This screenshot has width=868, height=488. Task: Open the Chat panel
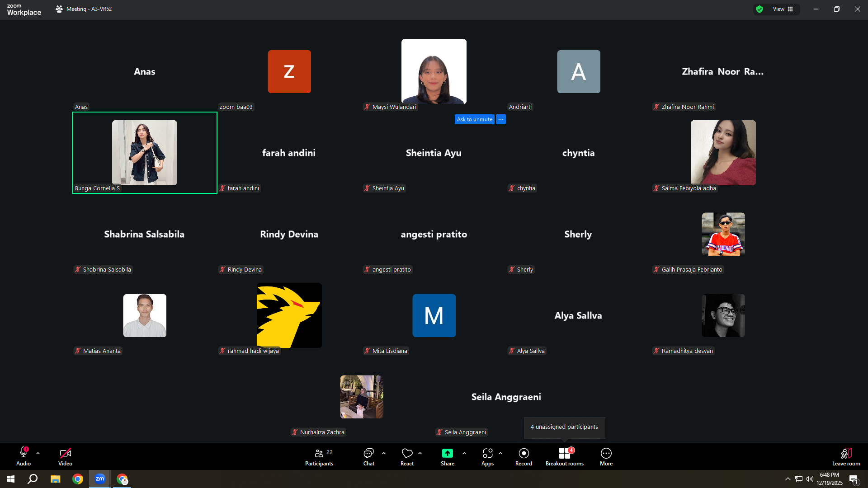(369, 456)
